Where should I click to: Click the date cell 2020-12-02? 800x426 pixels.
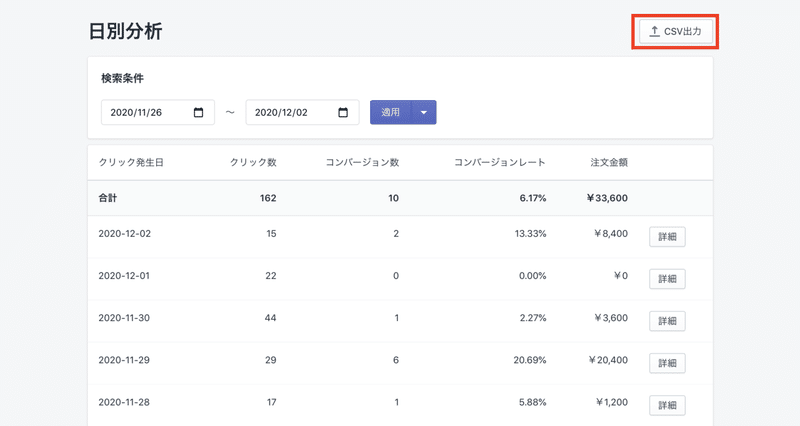point(124,234)
